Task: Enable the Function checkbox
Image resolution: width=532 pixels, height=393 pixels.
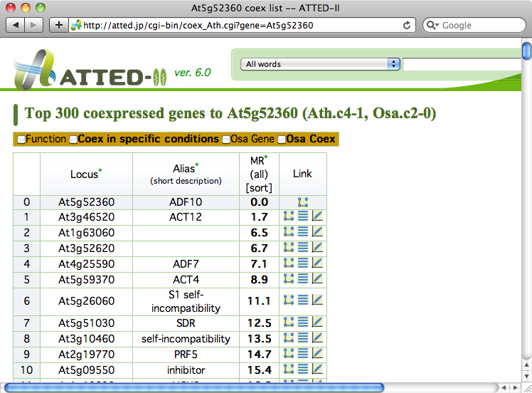Action: [x=21, y=140]
